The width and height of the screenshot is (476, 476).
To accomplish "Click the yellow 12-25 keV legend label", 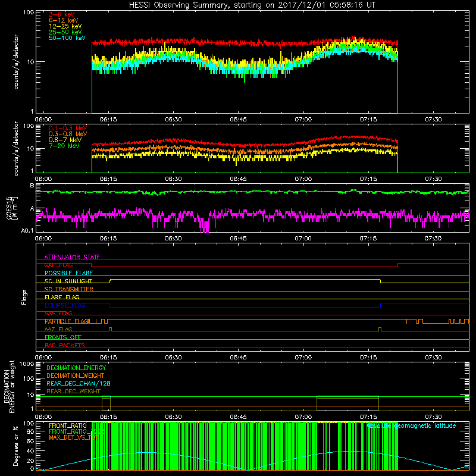I will 65,26.
